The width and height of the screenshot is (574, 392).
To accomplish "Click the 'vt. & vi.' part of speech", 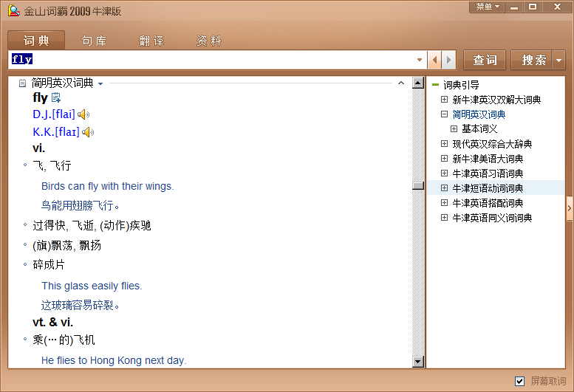I will tap(52, 322).
